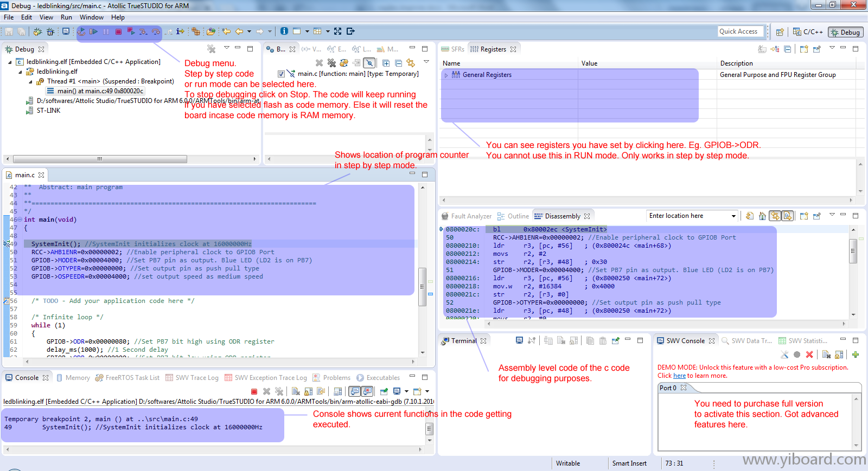Viewport: 868px width, 471px height.
Task: Select the ST-LINK entry in Debug tree
Action: 43,111
